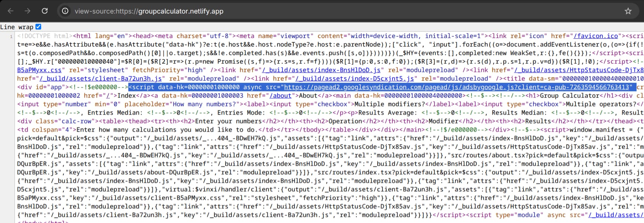
Task: Click the 'Entries Mode:' text
Action: coord(241,113)
